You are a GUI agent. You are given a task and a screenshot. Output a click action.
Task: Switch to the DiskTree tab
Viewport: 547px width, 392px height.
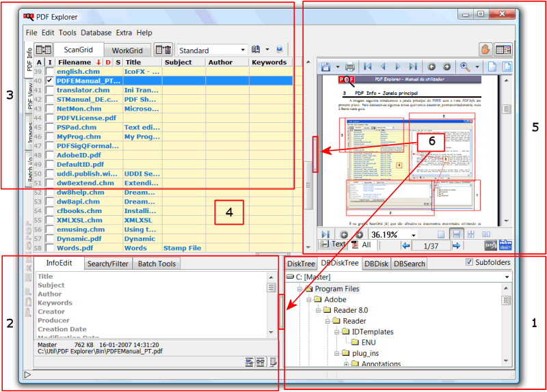pos(301,264)
